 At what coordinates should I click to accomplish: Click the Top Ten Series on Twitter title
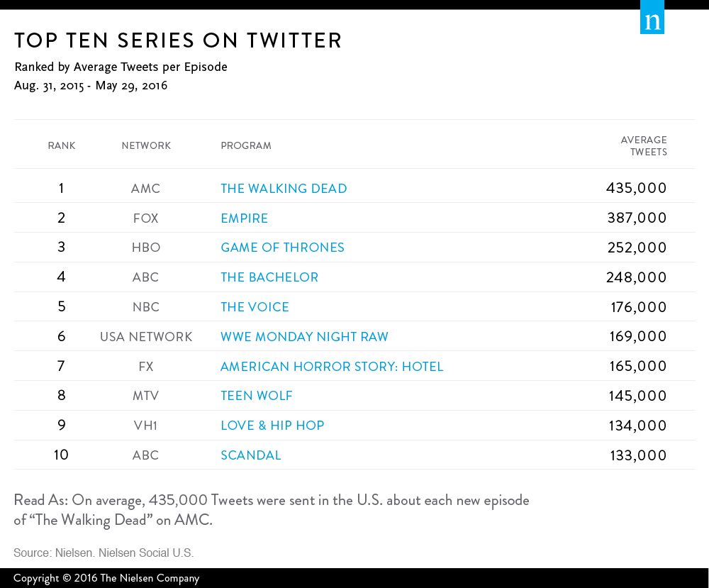click(x=178, y=40)
